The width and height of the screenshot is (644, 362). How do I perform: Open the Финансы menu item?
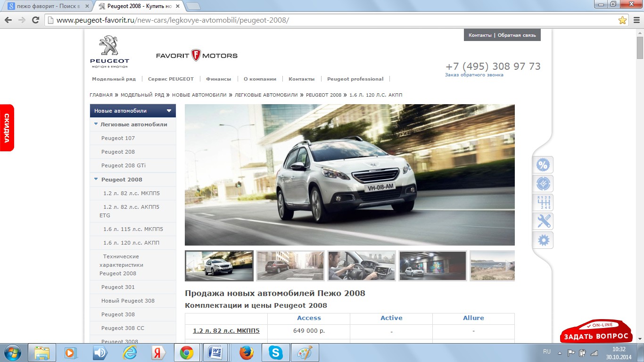point(218,79)
